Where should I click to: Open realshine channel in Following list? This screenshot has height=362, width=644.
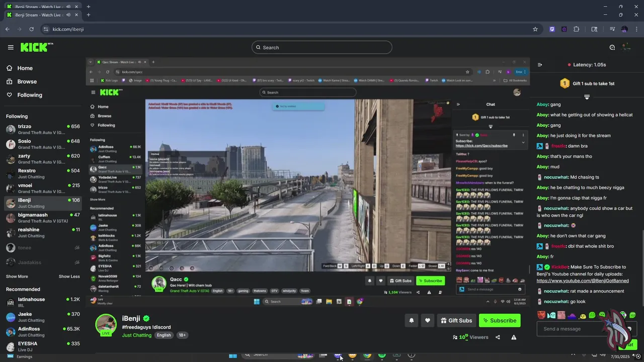pos(43,233)
